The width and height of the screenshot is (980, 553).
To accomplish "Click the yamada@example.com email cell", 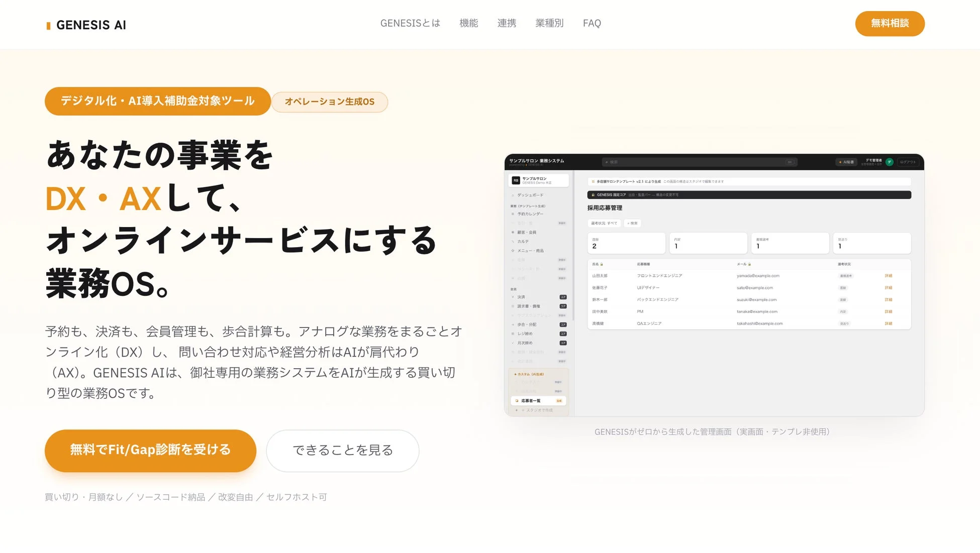I will click(758, 276).
